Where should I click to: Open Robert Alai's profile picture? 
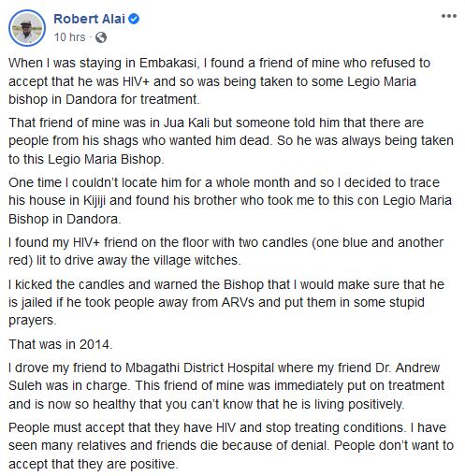(27, 28)
